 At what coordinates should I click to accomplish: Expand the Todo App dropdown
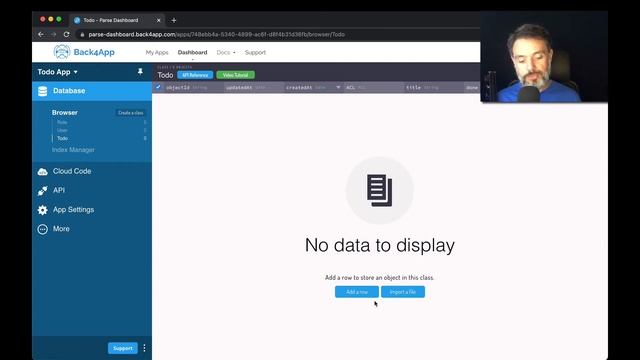click(58, 72)
